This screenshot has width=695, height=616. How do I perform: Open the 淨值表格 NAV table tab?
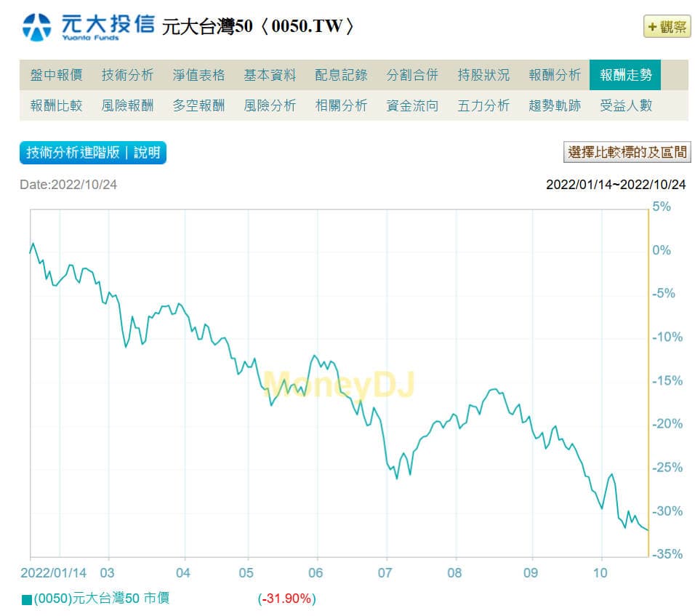click(x=199, y=73)
